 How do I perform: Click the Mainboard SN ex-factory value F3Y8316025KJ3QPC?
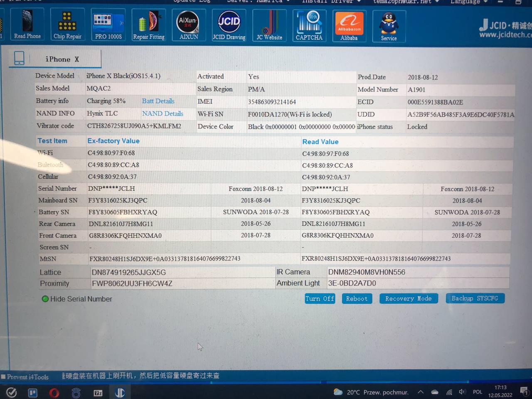[x=118, y=200]
